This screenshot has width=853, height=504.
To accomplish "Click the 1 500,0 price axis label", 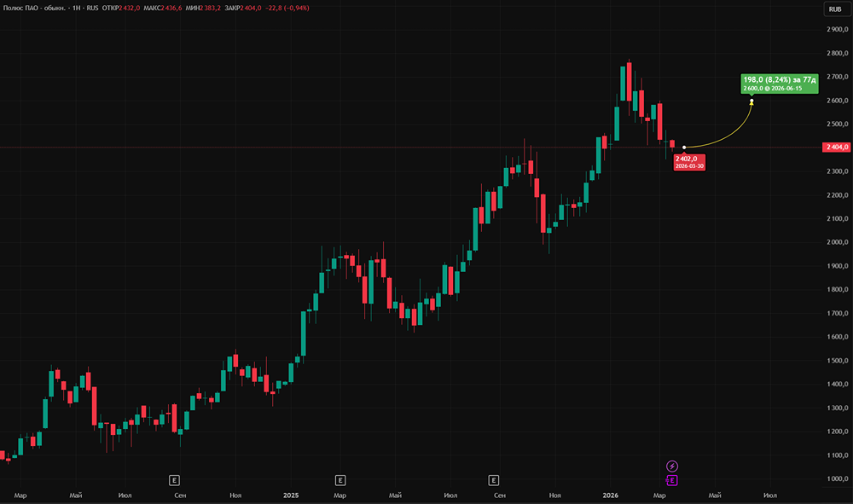I will [x=838, y=361].
